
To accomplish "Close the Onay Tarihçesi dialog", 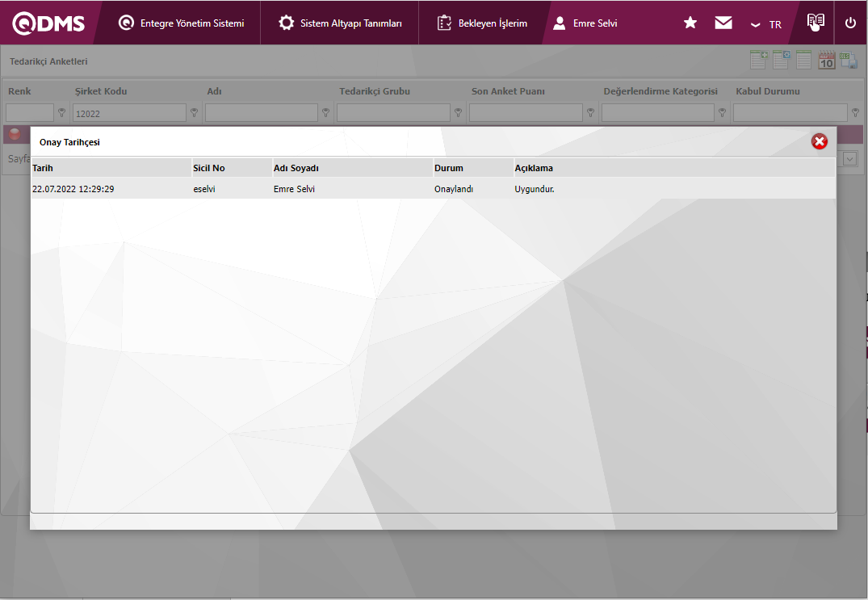I will tap(820, 142).
